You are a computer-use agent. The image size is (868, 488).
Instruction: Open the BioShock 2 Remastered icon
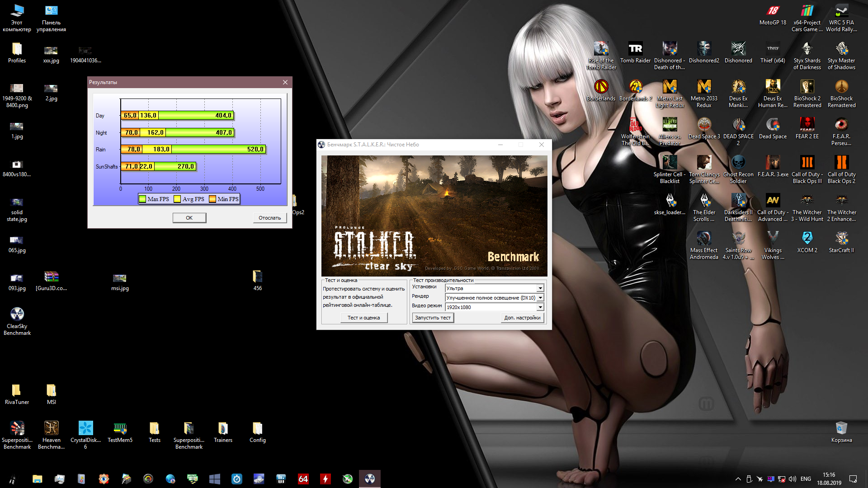pyautogui.click(x=807, y=87)
